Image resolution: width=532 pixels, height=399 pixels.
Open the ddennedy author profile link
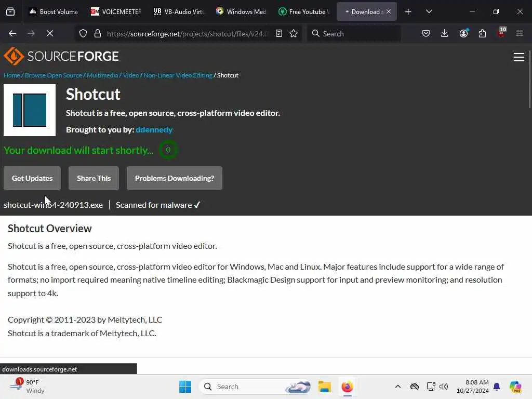(154, 129)
